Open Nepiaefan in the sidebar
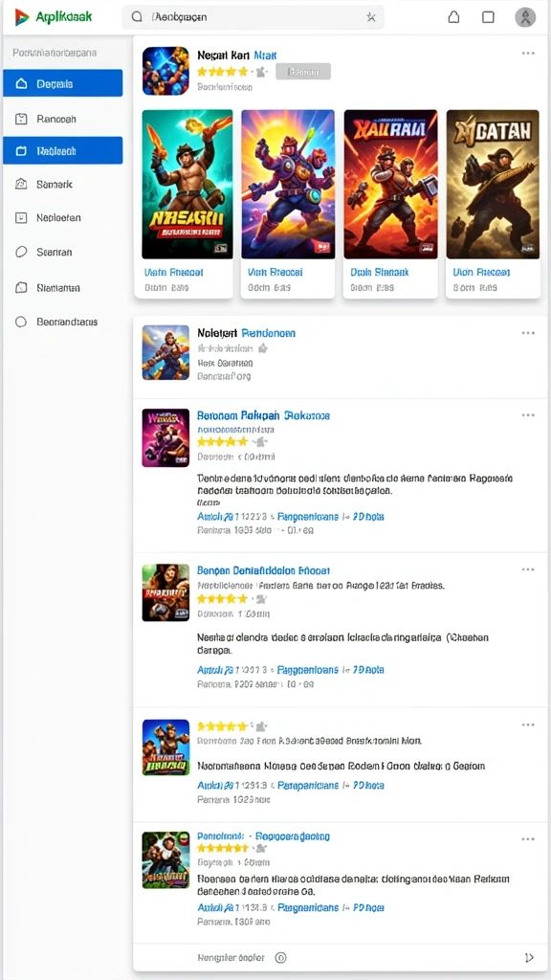Image resolution: width=551 pixels, height=980 pixels. click(62, 218)
